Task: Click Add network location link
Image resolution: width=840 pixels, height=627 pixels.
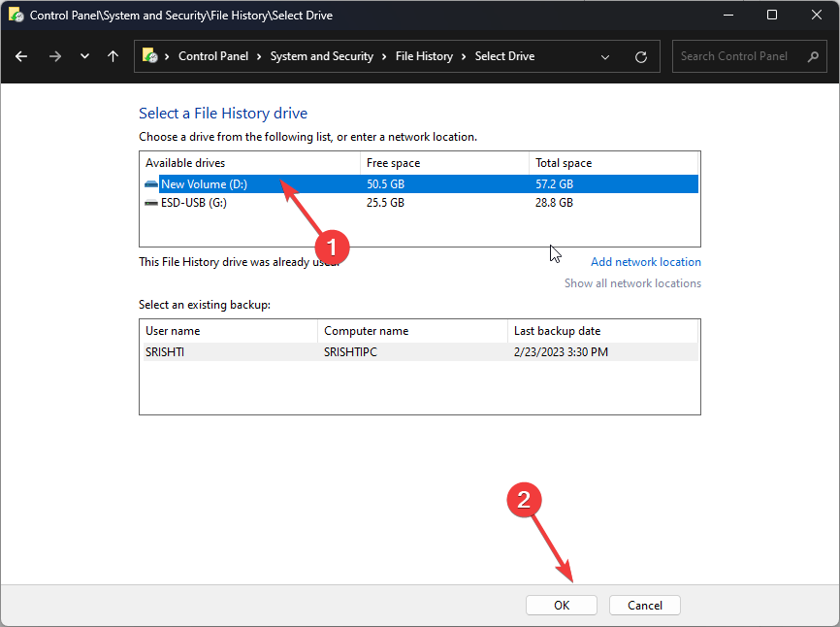Action: click(645, 262)
